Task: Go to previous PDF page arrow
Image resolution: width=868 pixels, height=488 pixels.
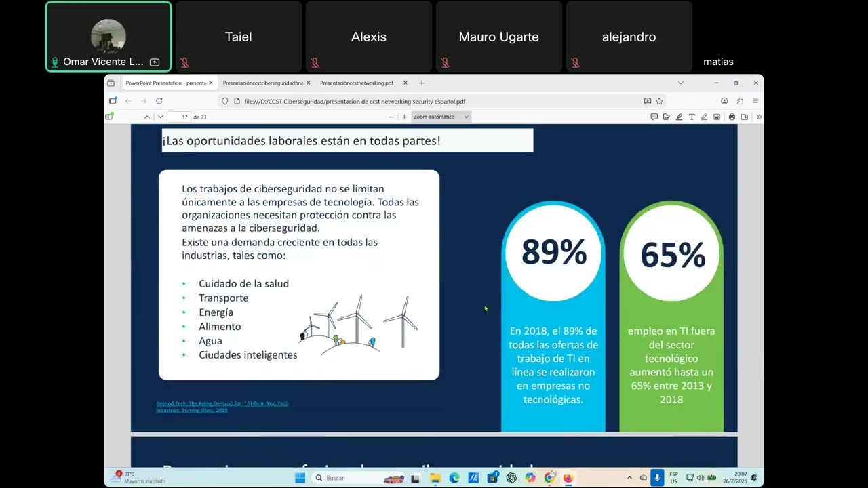Action: point(146,117)
